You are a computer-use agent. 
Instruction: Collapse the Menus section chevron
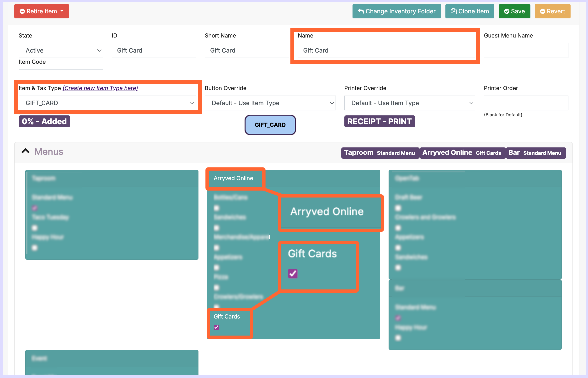point(26,151)
